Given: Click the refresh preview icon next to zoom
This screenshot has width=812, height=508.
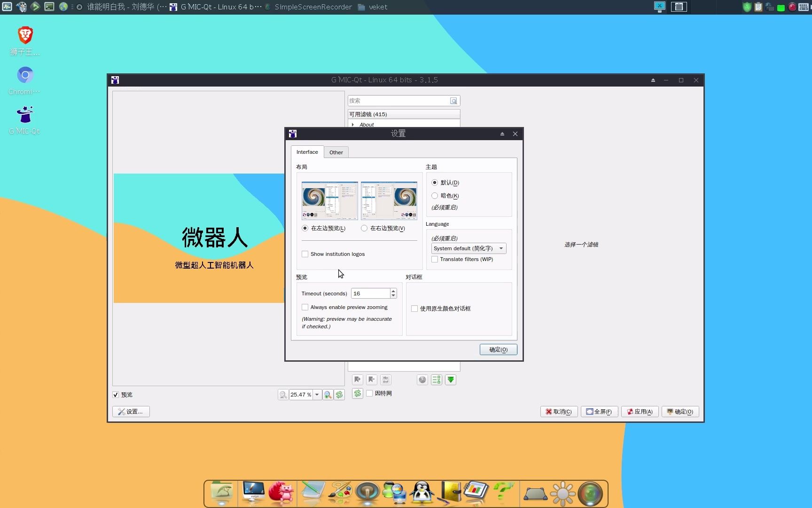Looking at the screenshot, I should coord(340,394).
